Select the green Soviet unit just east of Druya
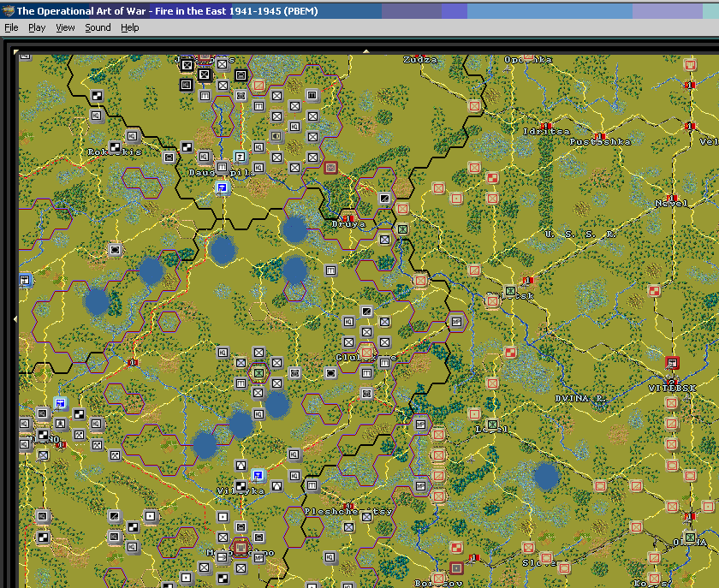Screen dimensions: 719x588 402,229
